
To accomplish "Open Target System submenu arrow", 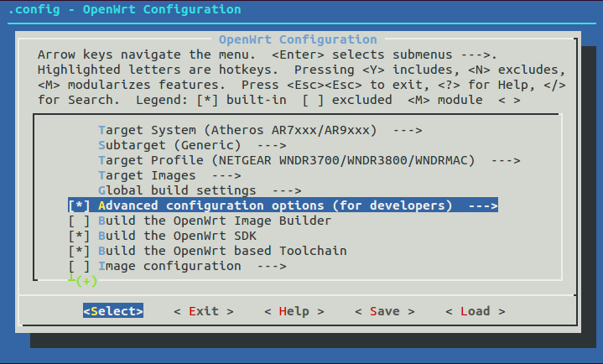I will click(x=406, y=130).
